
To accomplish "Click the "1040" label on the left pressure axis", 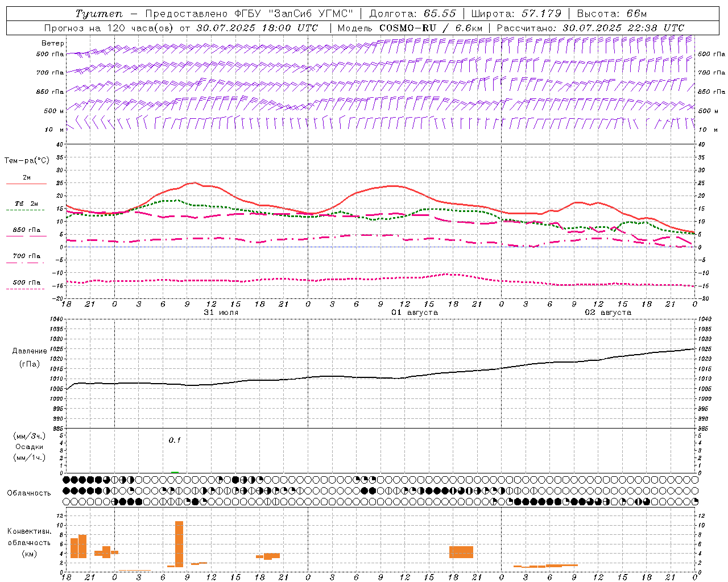I will coord(56,319).
